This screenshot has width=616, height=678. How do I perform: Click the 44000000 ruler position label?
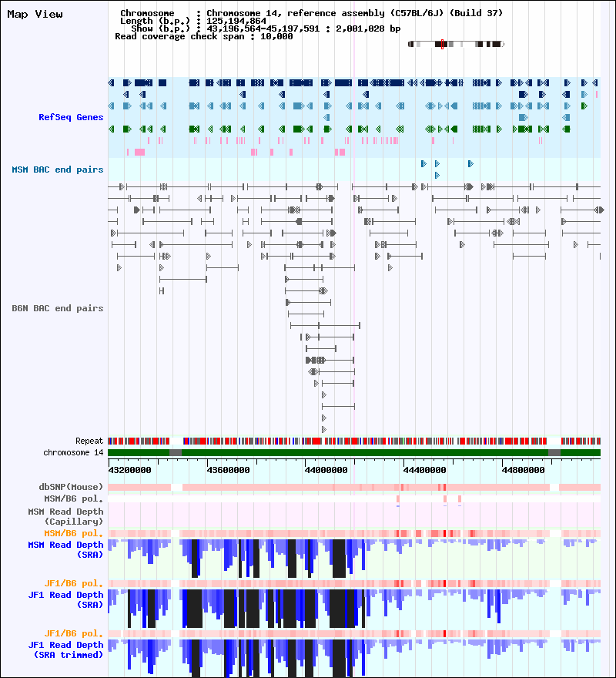tap(326, 470)
